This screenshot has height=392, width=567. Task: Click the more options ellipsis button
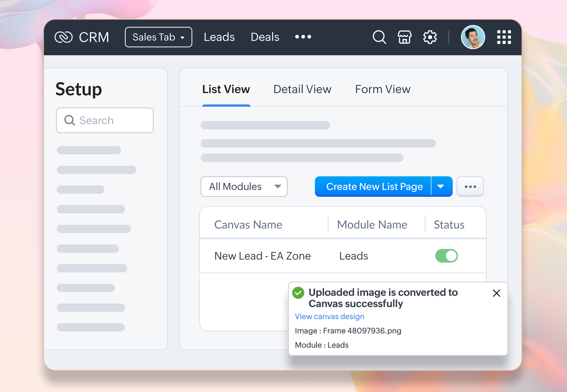(x=470, y=186)
